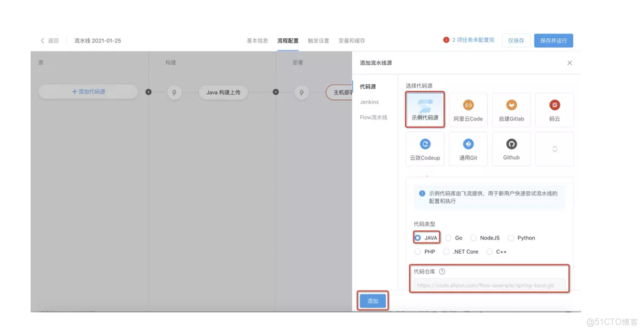
Task: Click the pipeline name 流水线 2021-01-25
Action: pyautogui.click(x=98, y=41)
